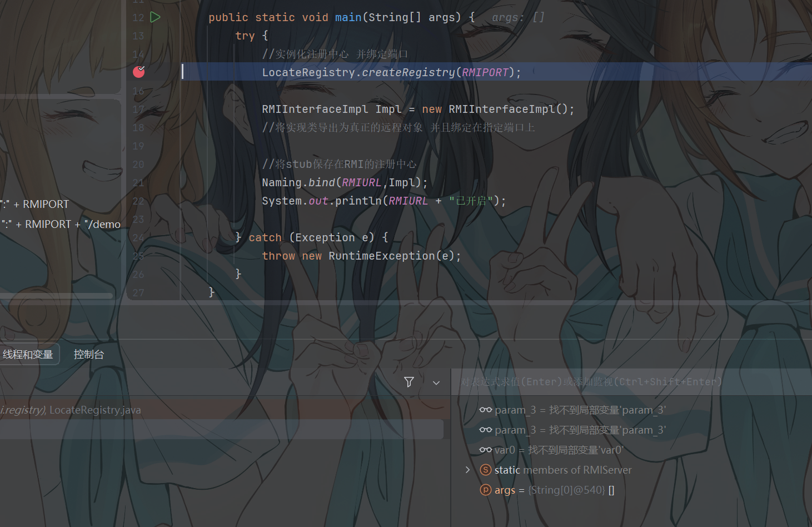Expand static members of RMIServer
Screen dimensions: 812x527
click(467, 470)
